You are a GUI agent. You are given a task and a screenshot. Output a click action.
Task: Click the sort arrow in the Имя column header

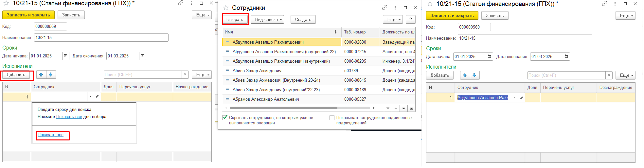335,32
